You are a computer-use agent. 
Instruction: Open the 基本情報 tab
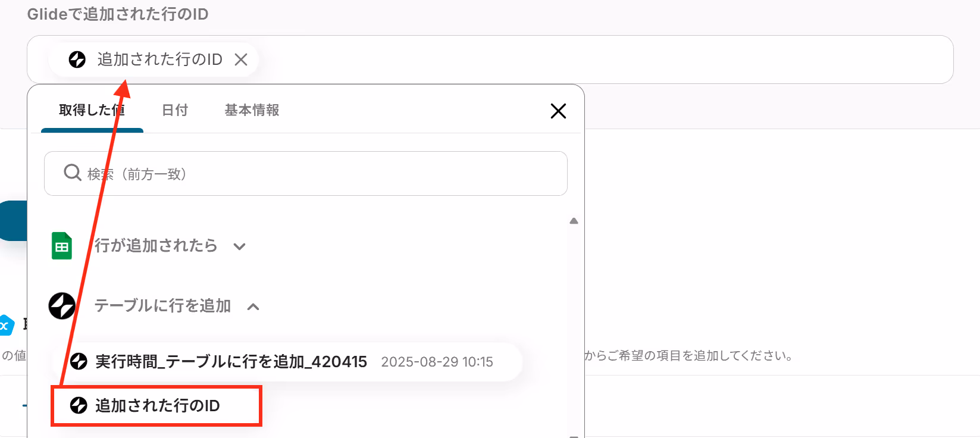252,110
